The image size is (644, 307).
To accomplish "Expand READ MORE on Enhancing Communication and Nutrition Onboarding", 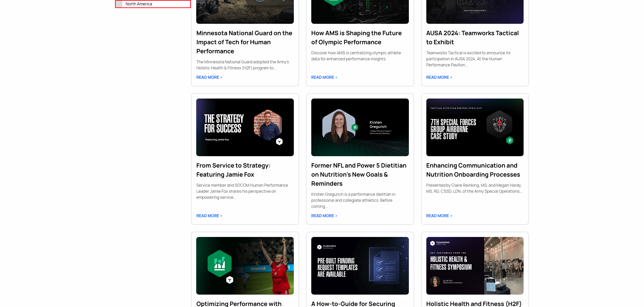I will coord(438,216).
